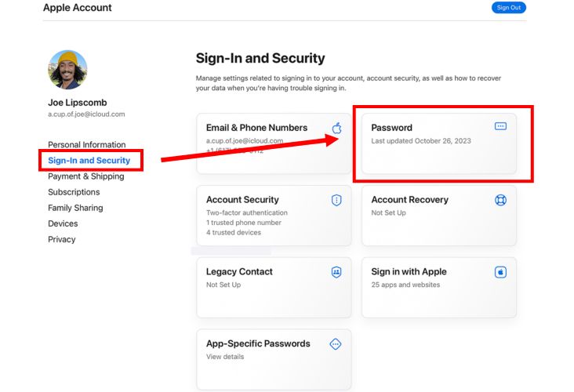Click the Legacy Contact people icon
The image size is (574, 392).
[x=336, y=272]
